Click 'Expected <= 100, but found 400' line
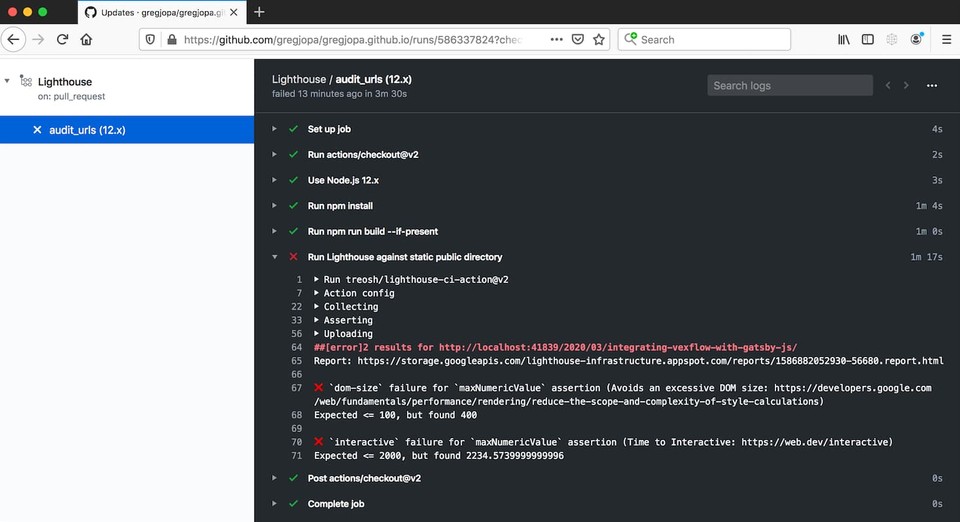This screenshot has width=960, height=522. pyautogui.click(x=396, y=415)
